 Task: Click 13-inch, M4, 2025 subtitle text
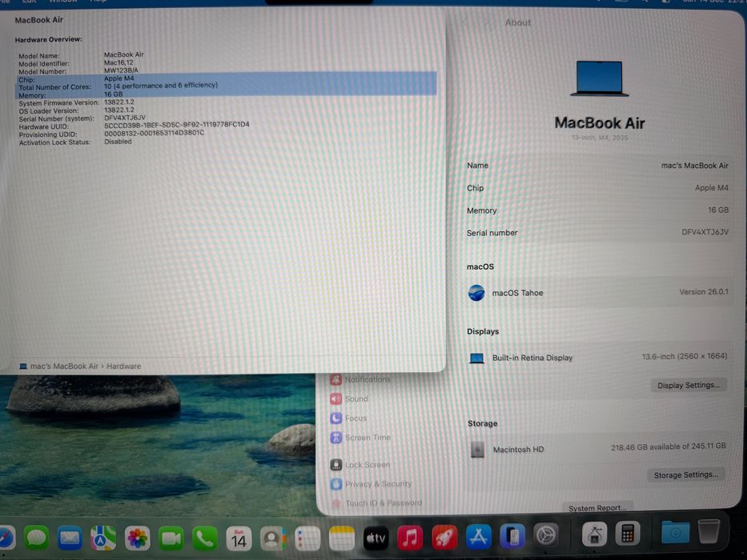(x=600, y=138)
